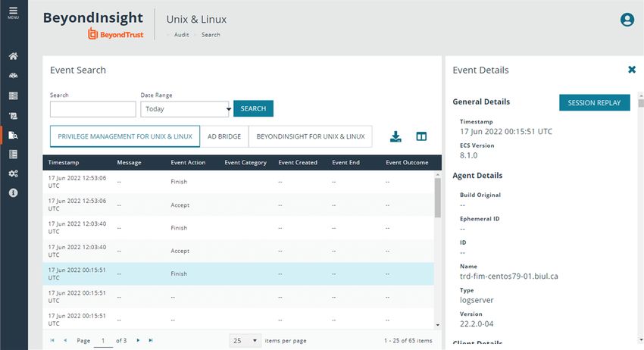Click agent name trd-fim-centos79-01.biul.ca
This screenshot has height=350, width=644.
pyautogui.click(x=509, y=277)
